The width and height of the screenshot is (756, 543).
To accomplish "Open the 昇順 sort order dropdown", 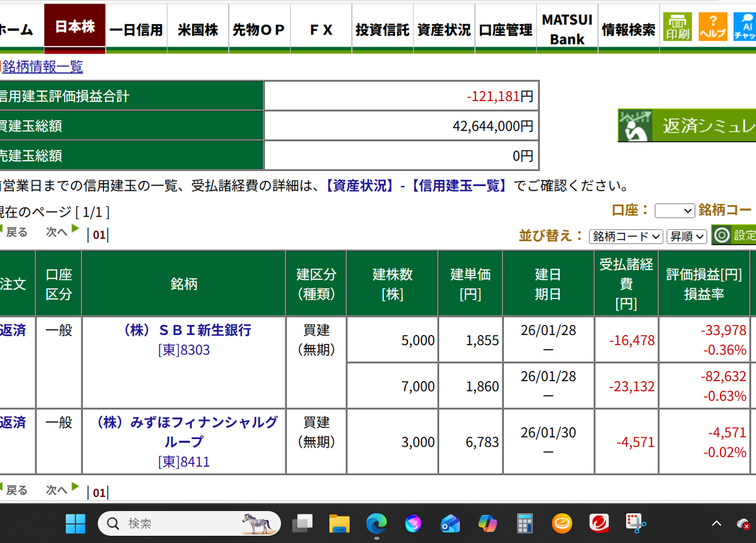I will 688,236.
